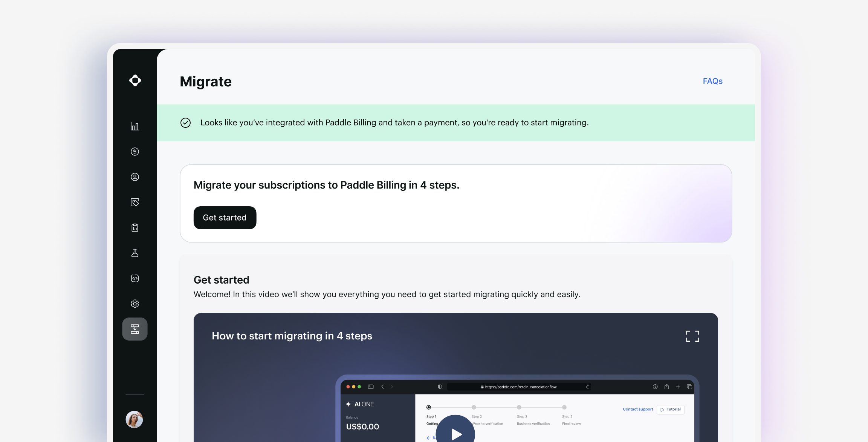Open the Settings gear icon

tap(135, 304)
